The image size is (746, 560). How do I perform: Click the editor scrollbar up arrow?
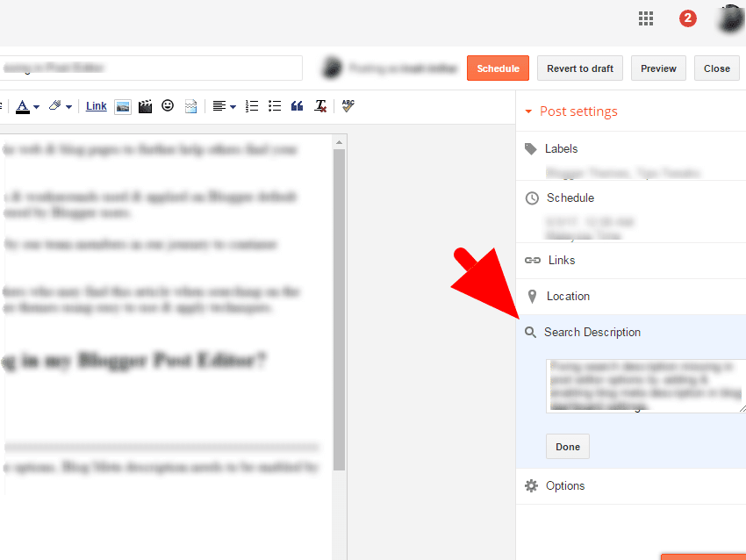pos(340,142)
